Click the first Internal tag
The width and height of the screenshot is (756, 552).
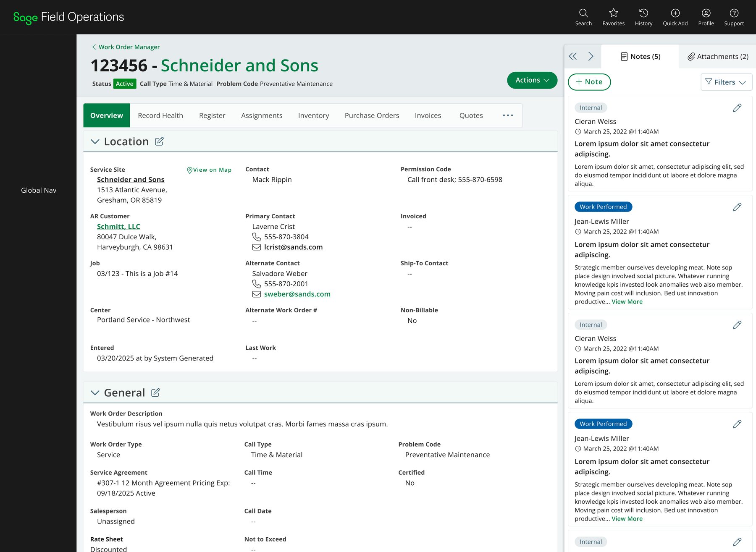tap(591, 108)
